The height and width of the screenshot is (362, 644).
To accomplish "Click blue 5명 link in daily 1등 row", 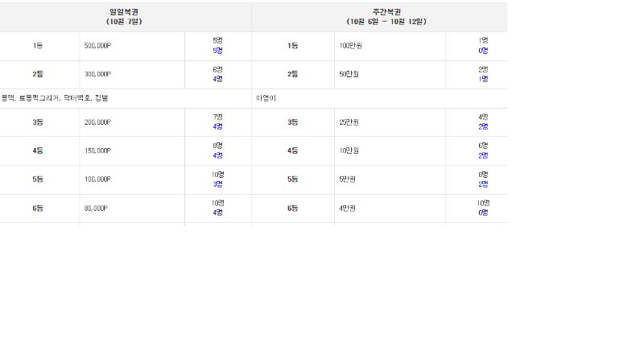I will [217, 51].
